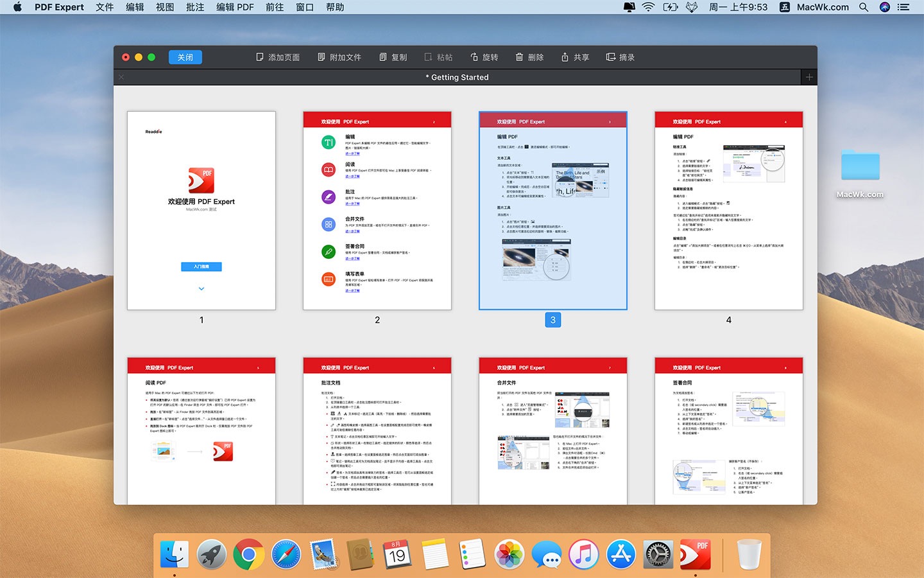Click the battery status icon
The height and width of the screenshot is (578, 924).
click(x=670, y=7)
